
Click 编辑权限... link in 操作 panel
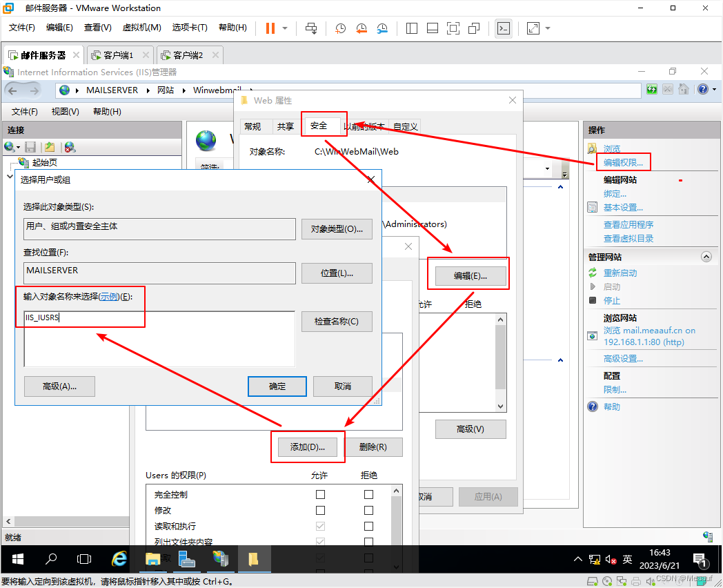pyautogui.click(x=623, y=162)
